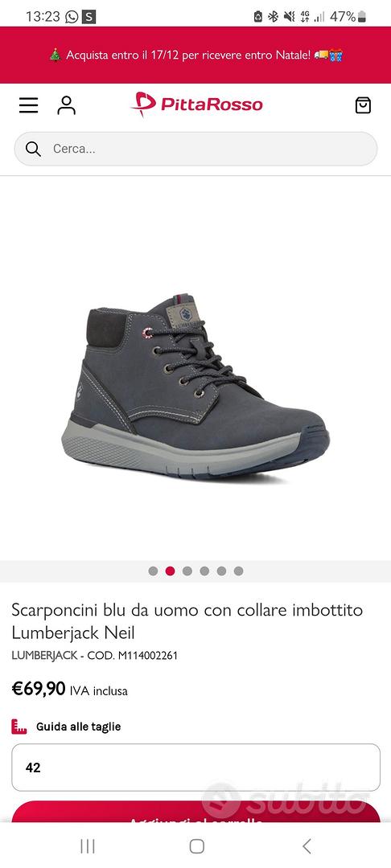Click the PittaRosso logo

(x=196, y=104)
